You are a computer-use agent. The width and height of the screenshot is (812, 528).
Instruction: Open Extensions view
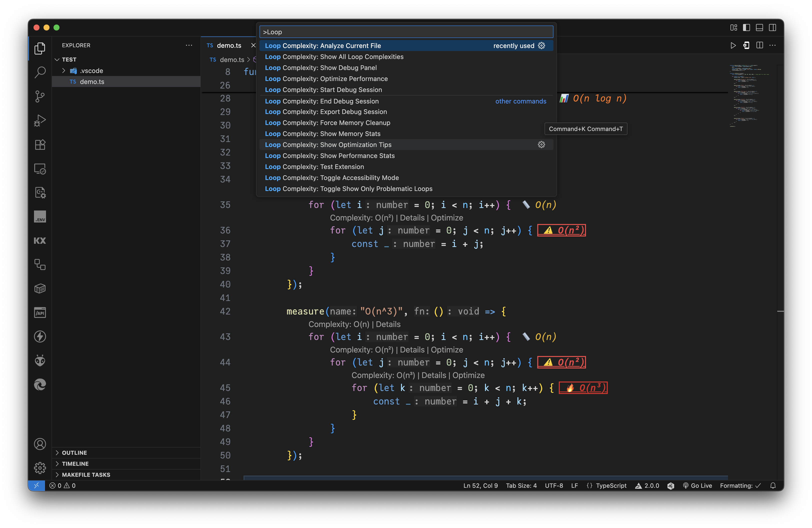click(40, 144)
